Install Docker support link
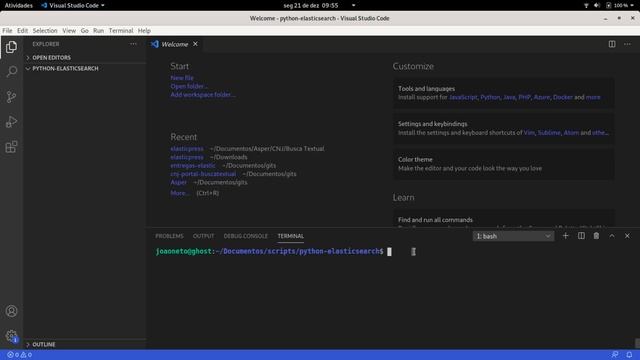Viewport: 640px width, 360px height. pos(562,97)
